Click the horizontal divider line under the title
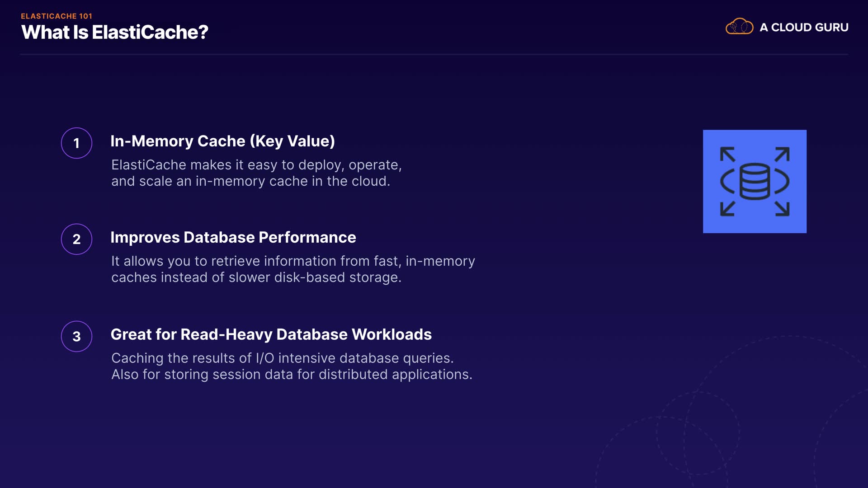 tap(434, 54)
